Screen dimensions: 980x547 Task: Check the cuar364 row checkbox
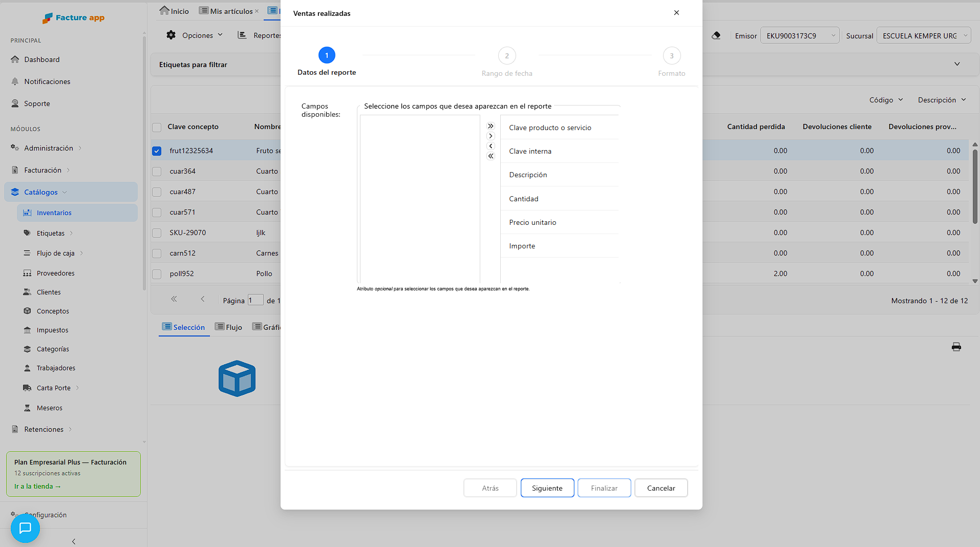[157, 171]
